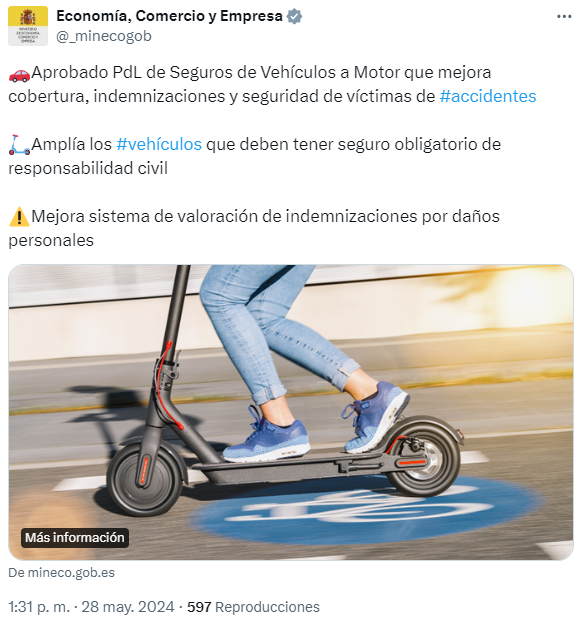Open the #accidentes hashtag
This screenshot has height=628, width=583.
pos(488,97)
